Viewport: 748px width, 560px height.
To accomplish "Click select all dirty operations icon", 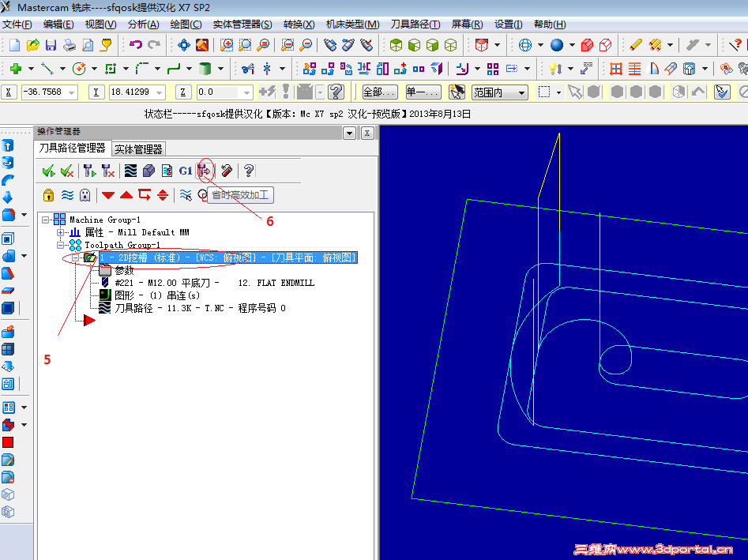I will (x=67, y=171).
